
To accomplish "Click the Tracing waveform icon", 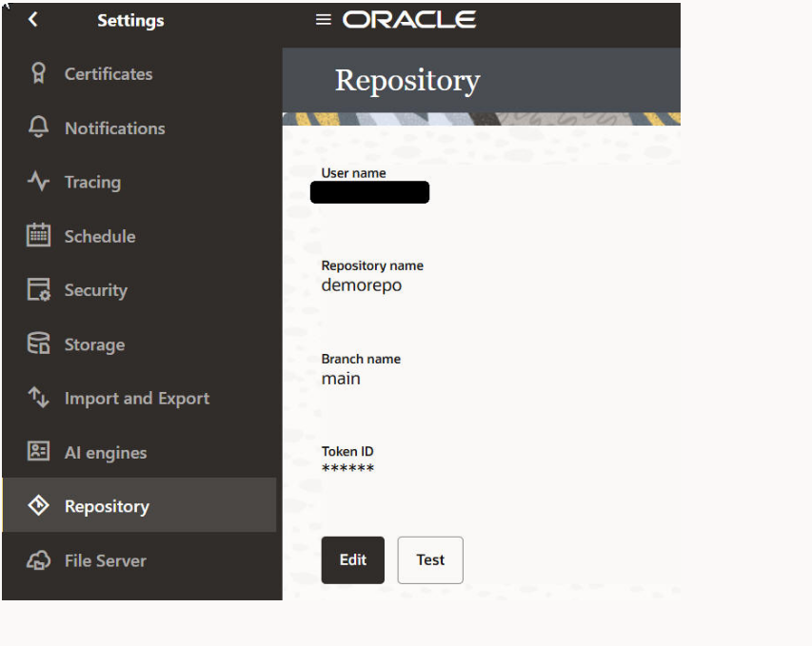I will click(x=38, y=182).
